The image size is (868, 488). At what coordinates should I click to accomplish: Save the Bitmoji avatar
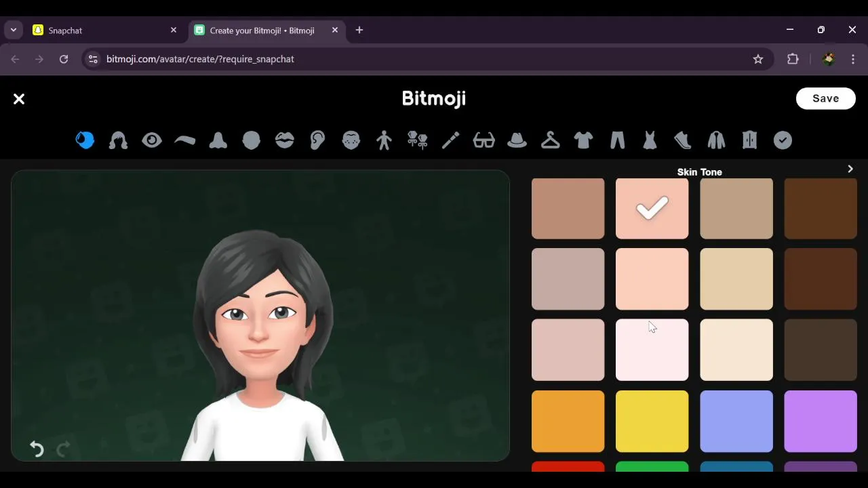click(x=825, y=98)
